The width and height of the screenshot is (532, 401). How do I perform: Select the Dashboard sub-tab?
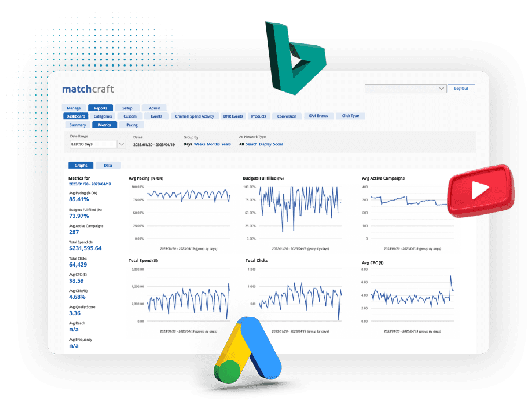76,116
